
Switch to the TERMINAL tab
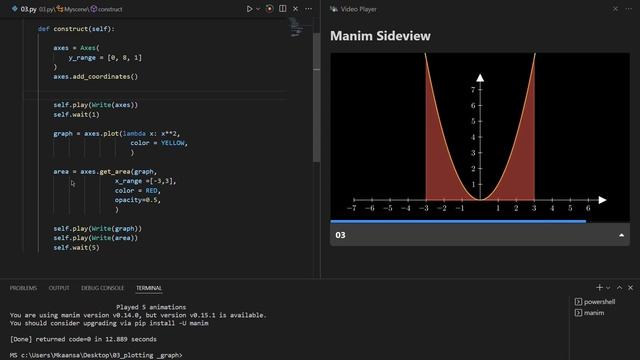(149, 288)
